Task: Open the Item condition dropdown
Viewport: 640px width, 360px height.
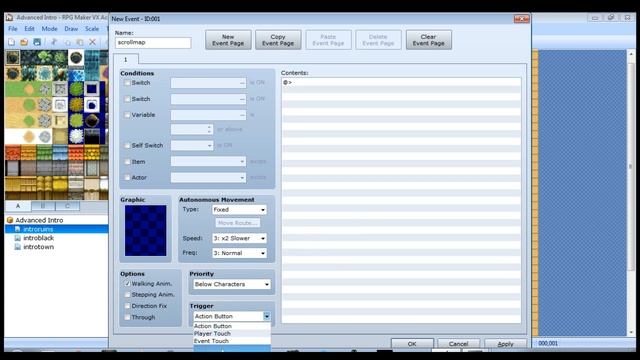Action: 208,162
